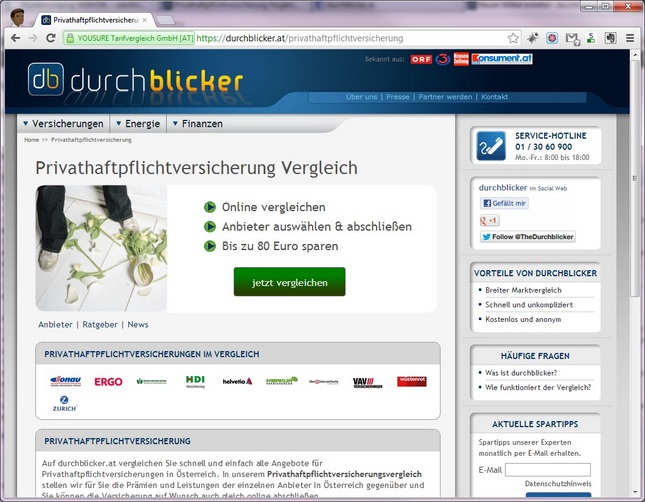Click the Donau insurer logo

[x=65, y=381]
